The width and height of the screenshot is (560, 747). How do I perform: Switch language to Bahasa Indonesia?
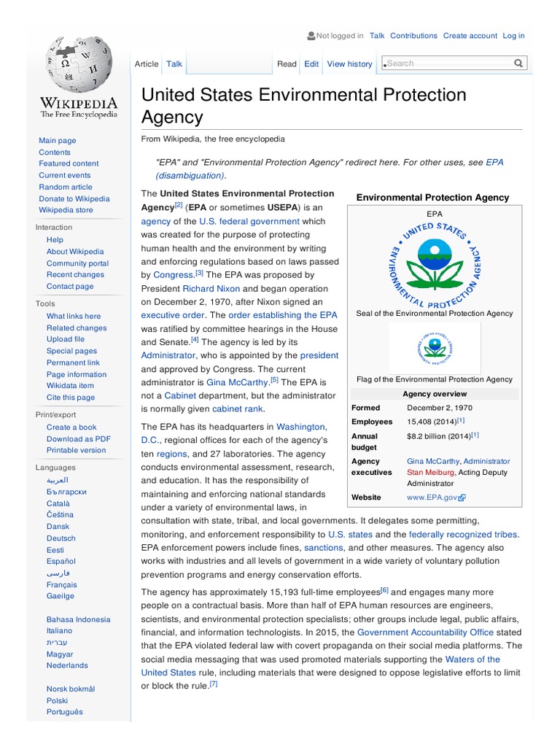[78, 620]
